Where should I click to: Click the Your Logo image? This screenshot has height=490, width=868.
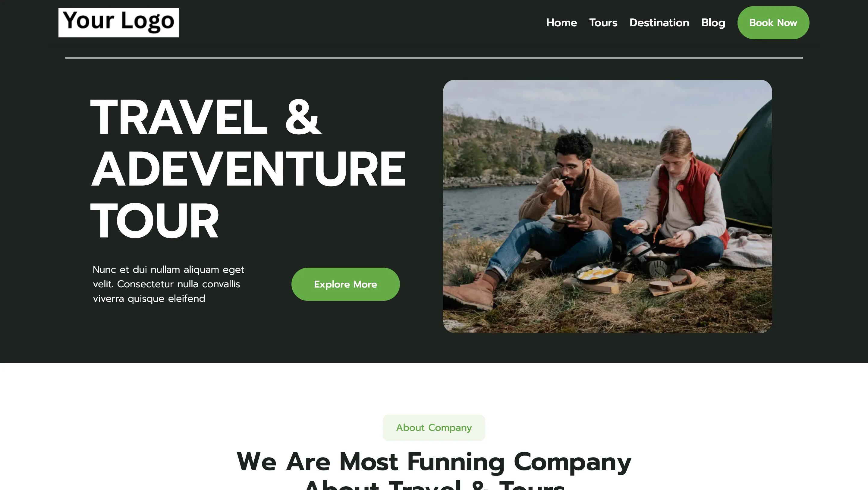pos(119,22)
